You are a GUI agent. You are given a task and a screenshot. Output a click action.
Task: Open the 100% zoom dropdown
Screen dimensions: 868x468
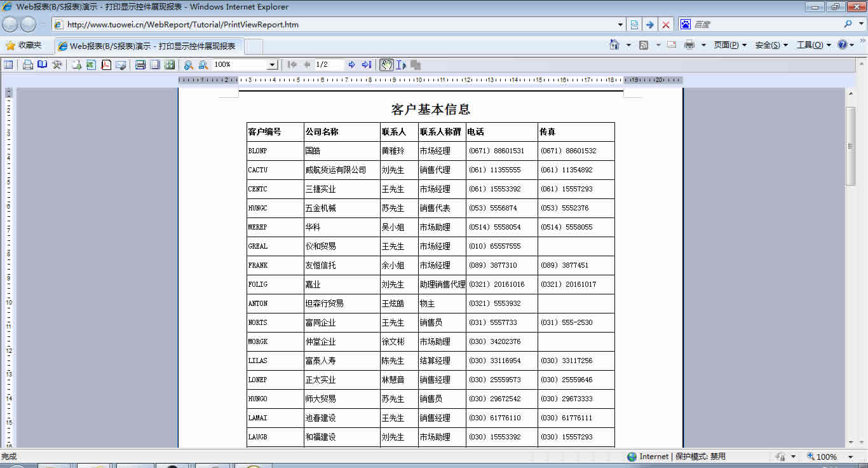[x=272, y=65]
